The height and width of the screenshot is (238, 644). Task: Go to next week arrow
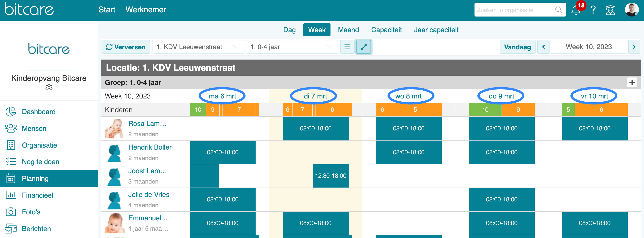(x=634, y=47)
